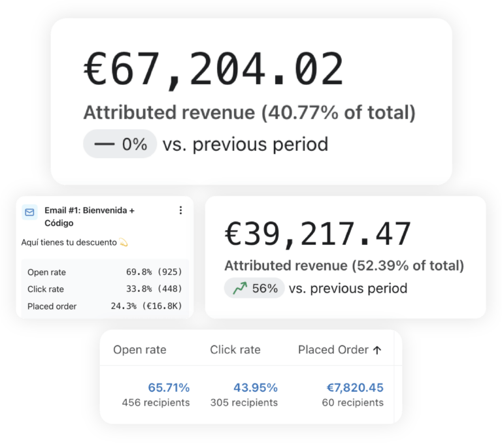The height and width of the screenshot is (448, 502).
Task: Click the 56% change badge
Action: (x=254, y=288)
